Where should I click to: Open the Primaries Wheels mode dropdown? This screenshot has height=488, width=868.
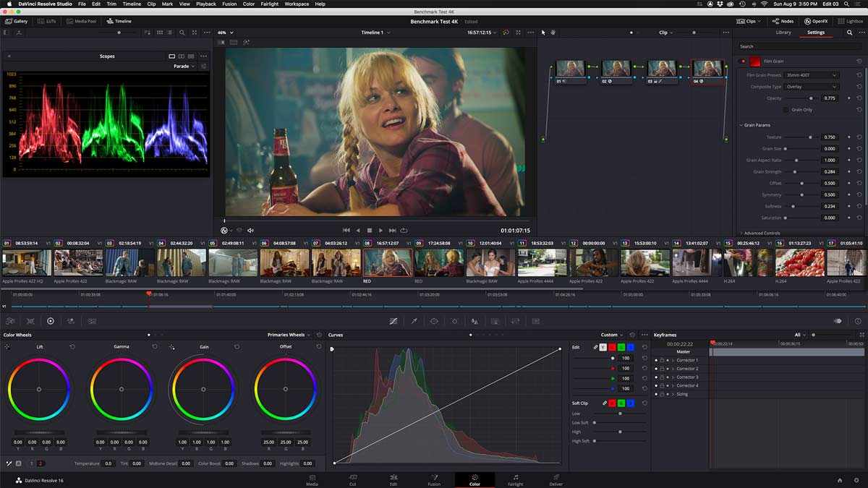pyautogui.click(x=289, y=335)
